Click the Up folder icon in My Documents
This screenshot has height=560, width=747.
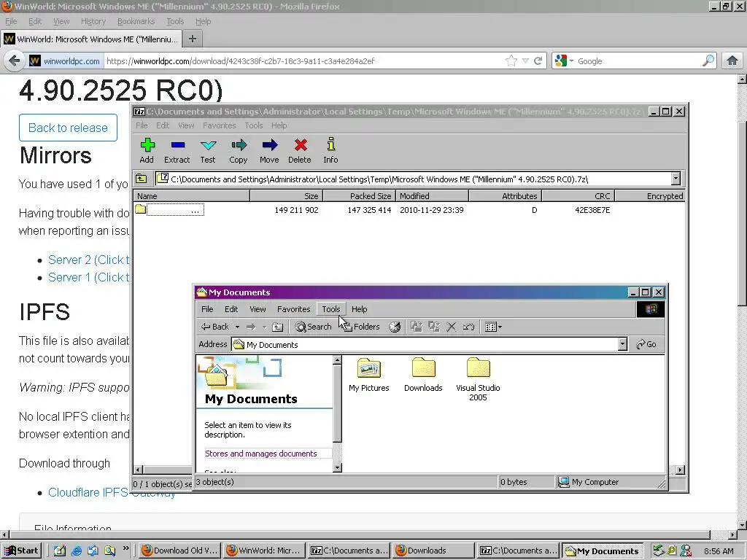277,327
